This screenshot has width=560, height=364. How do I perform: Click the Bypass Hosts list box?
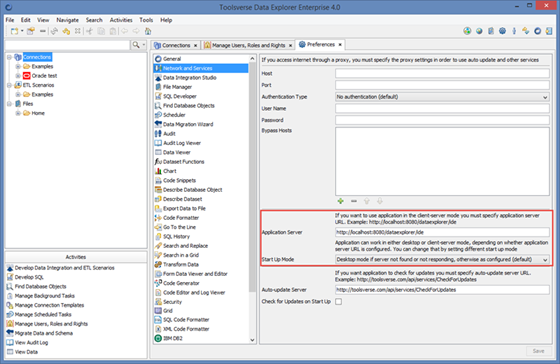tap(442, 161)
